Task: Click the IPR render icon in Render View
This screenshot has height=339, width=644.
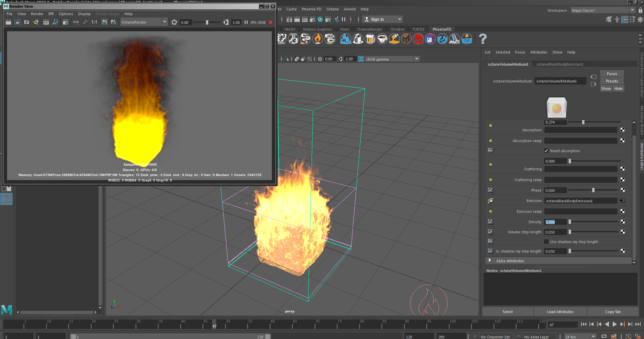Action: pyautogui.click(x=46, y=22)
